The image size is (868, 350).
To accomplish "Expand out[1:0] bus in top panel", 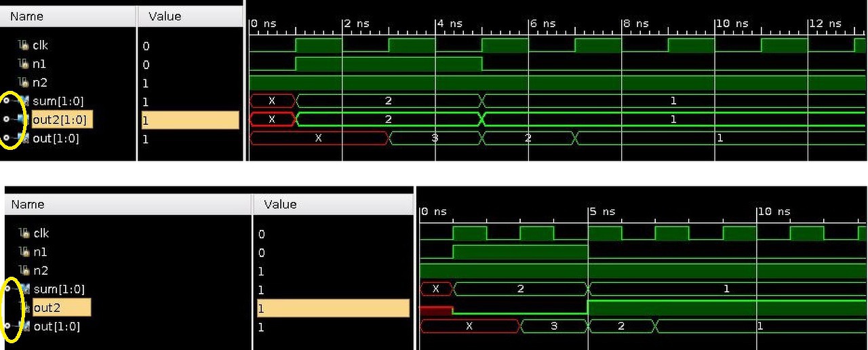I will coord(7,139).
